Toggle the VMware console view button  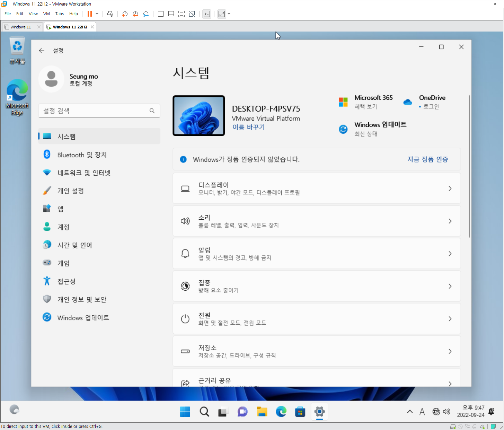(x=207, y=14)
